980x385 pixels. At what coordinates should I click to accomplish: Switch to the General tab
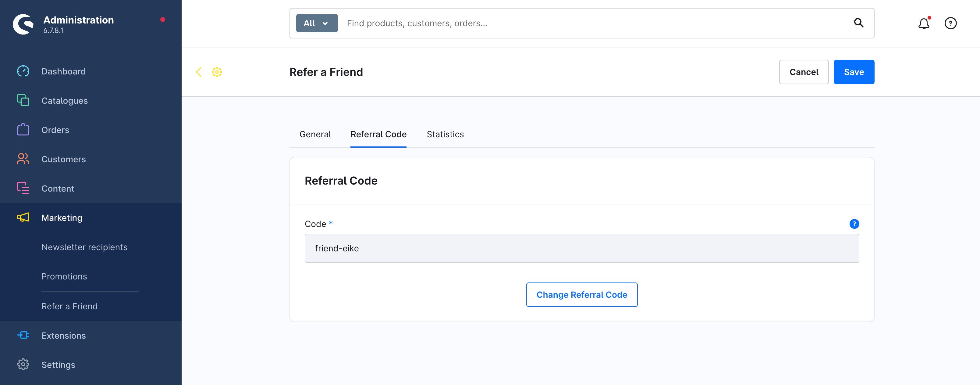click(314, 135)
